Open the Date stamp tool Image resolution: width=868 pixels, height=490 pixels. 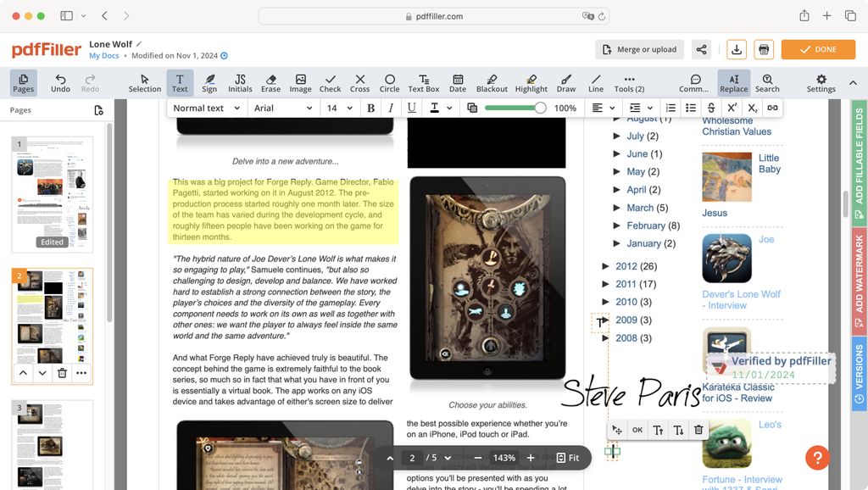pyautogui.click(x=458, y=83)
